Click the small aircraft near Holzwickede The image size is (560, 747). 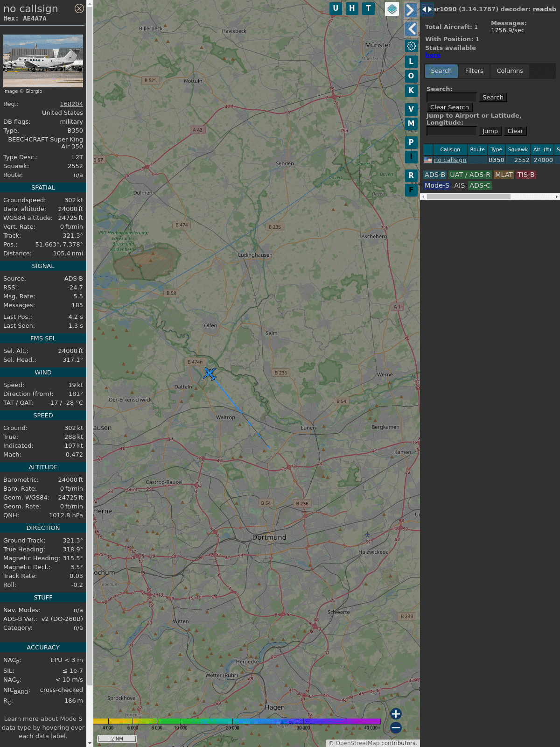pos(367,535)
